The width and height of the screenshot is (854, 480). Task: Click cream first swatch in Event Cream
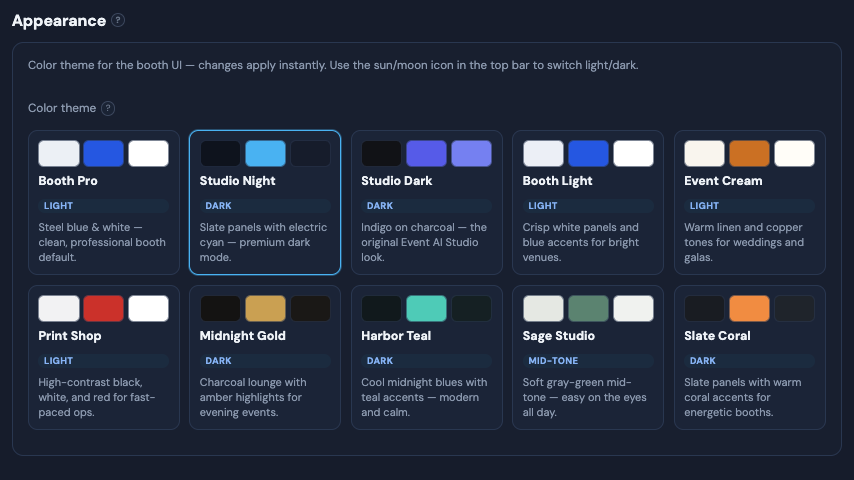(705, 153)
